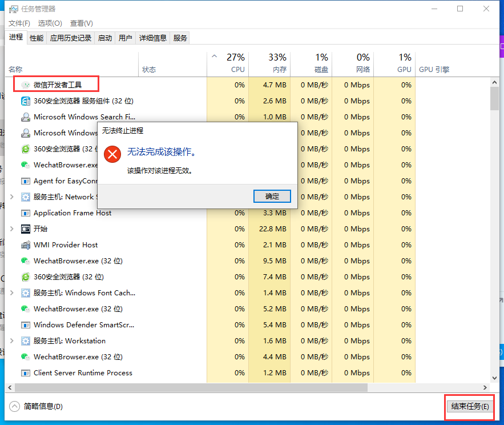Click the red error icon in the dialog
Image resolution: width=504 pixels, height=425 pixels.
(112, 154)
